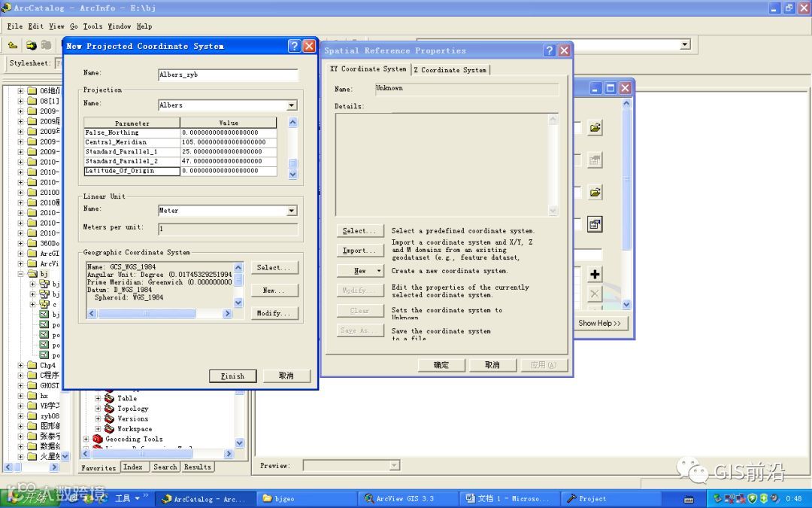
Task: Expand the GHOST folder node
Action: 21,385
